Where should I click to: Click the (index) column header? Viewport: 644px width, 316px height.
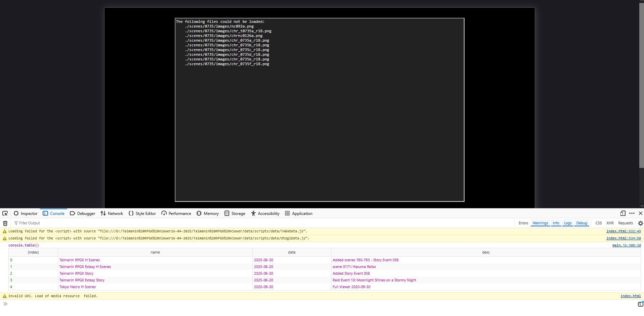(33, 253)
